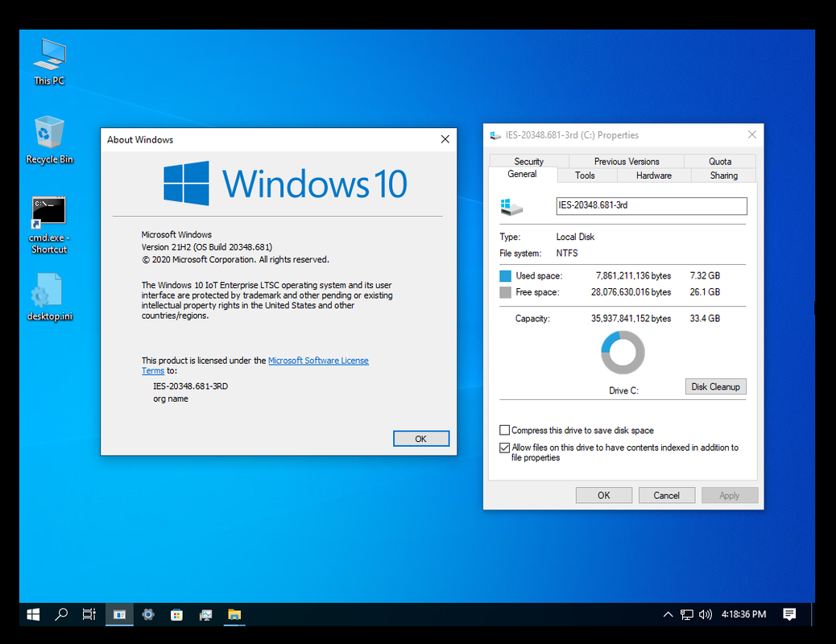Select the General tab
The width and height of the screenshot is (836, 644).
click(523, 175)
